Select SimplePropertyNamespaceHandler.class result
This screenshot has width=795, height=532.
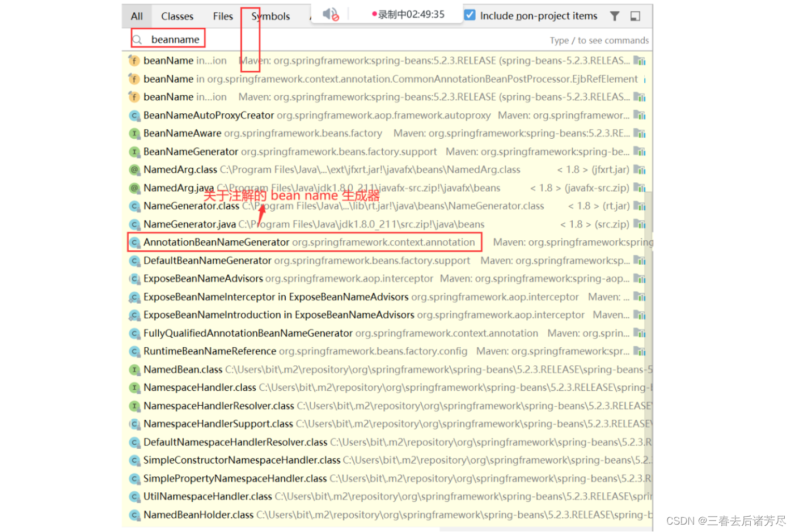coord(388,478)
